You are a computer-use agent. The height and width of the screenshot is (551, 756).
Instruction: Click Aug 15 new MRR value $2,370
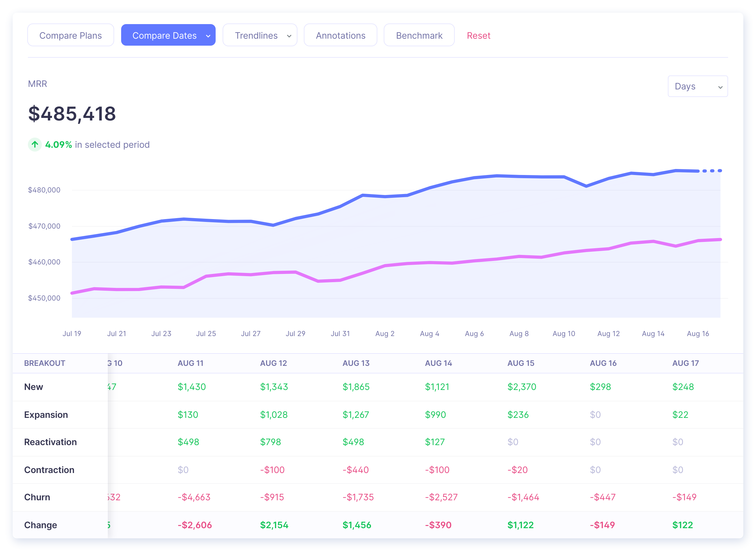tap(521, 386)
